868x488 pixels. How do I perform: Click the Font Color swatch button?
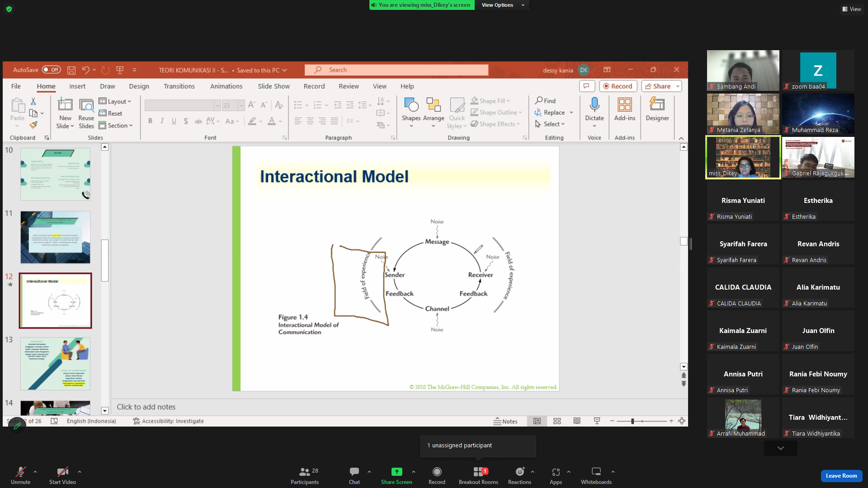click(x=272, y=121)
